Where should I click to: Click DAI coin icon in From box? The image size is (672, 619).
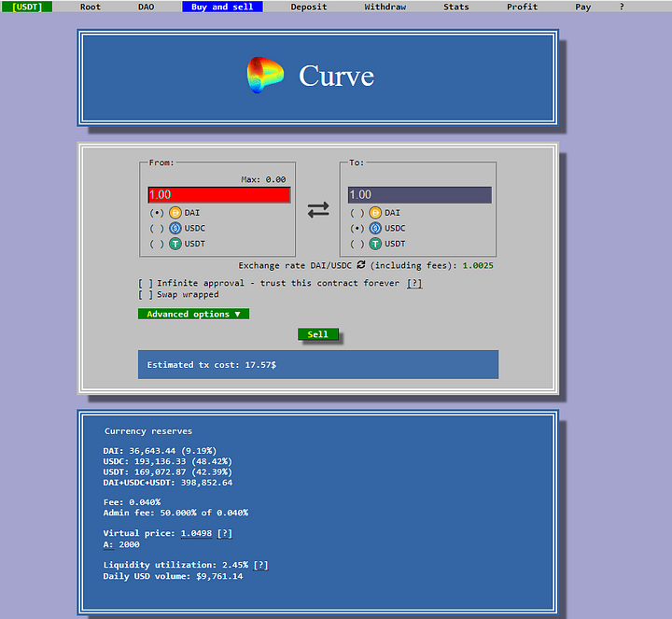pyautogui.click(x=175, y=213)
